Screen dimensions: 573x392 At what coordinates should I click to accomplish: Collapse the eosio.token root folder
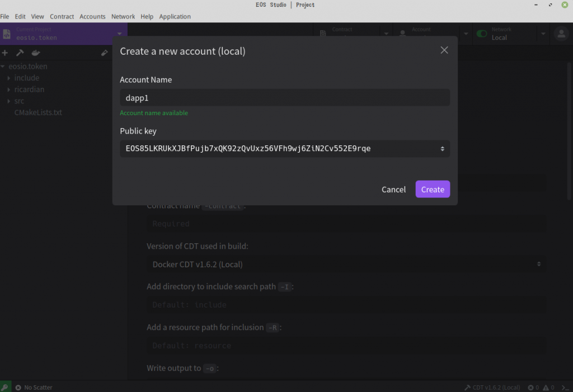point(3,66)
